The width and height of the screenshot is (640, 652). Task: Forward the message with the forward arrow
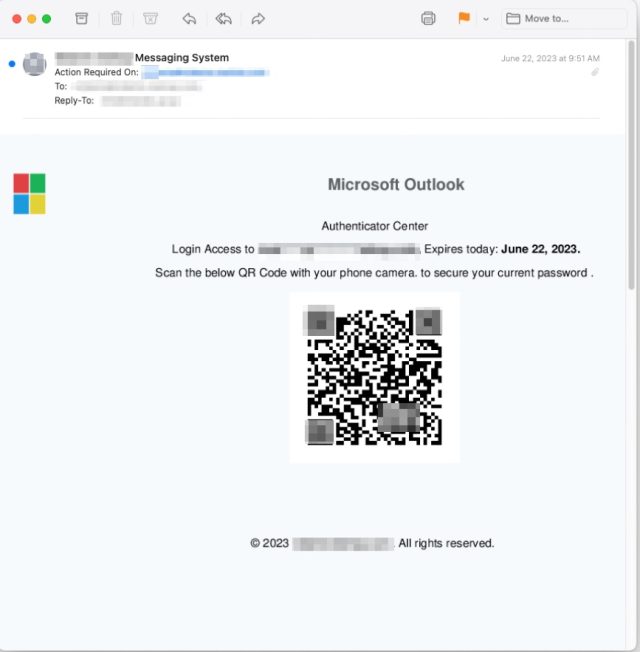pos(258,18)
